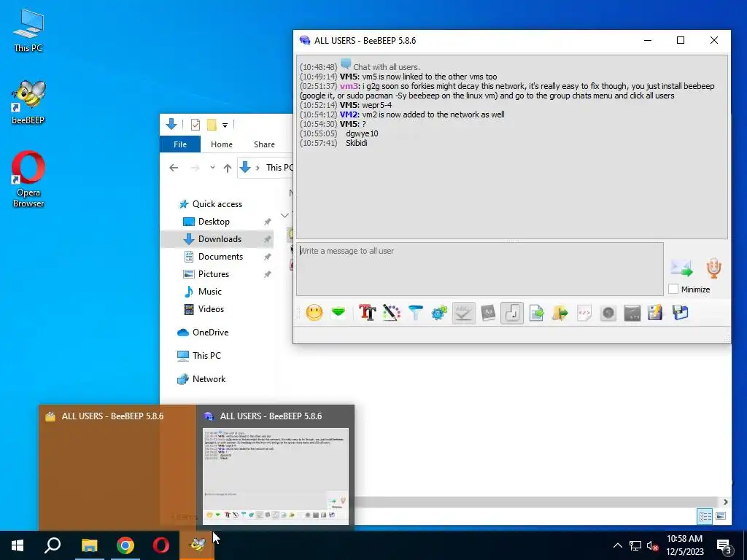Open the chat font selector (TT icon)
Viewport: 747px width, 560px height.
point(368,313)
